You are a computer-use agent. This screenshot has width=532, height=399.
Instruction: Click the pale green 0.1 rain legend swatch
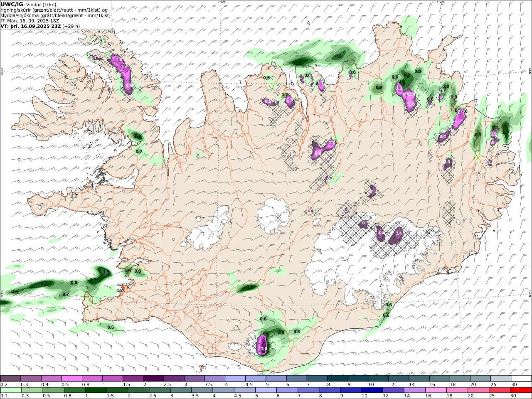(11, 390)
